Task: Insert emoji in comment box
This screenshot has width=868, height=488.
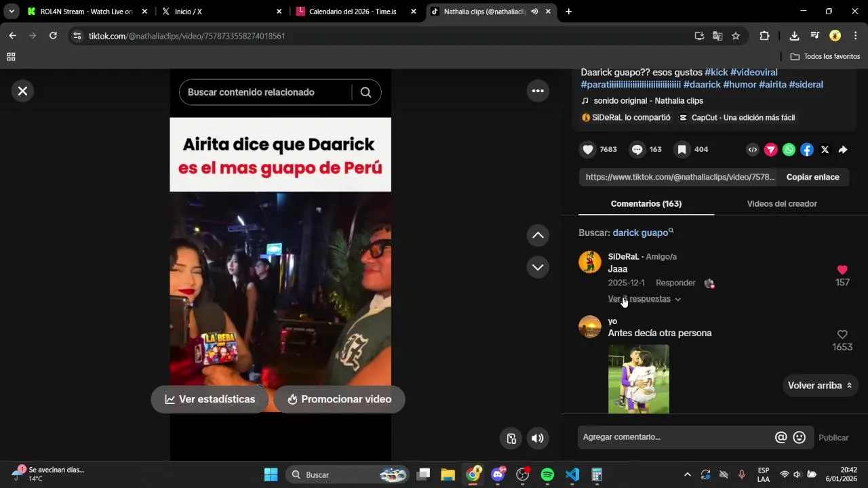Action: click(800, 438)
